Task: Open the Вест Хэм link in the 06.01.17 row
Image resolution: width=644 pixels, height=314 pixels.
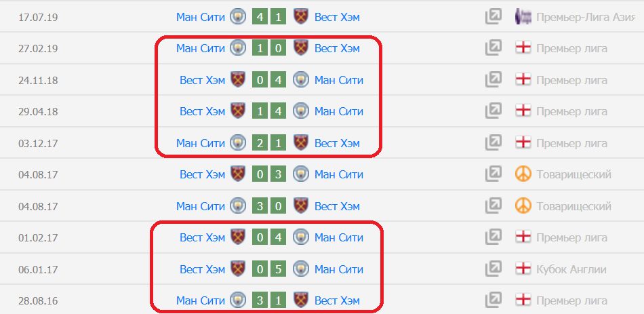Action: click(202, 269)
